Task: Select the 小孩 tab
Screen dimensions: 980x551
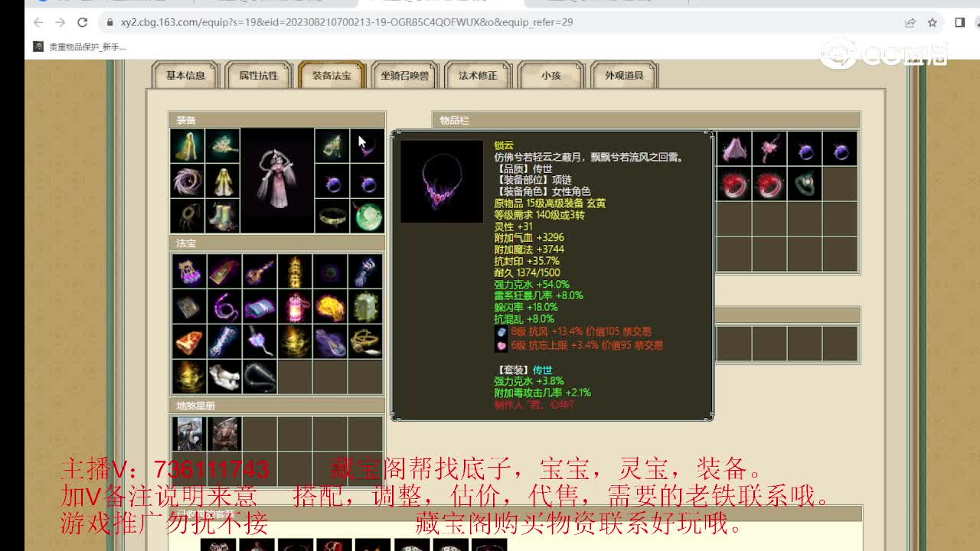Action: coord(551,75)
